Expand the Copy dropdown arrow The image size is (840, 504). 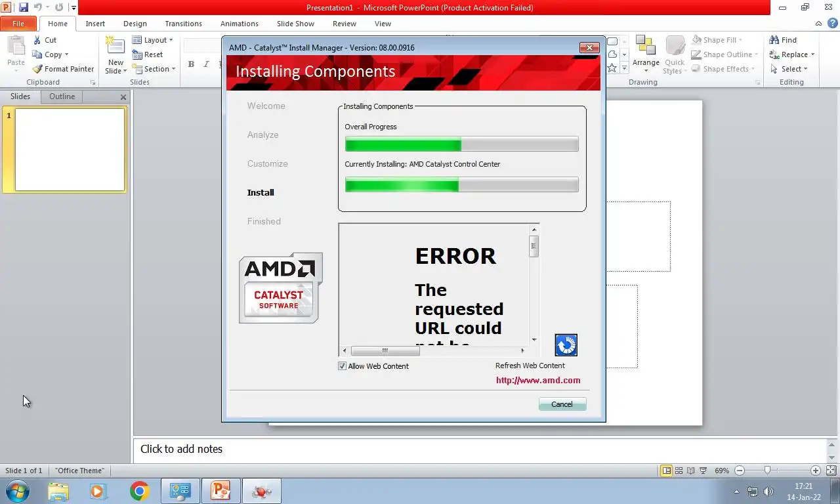(66, 54)
